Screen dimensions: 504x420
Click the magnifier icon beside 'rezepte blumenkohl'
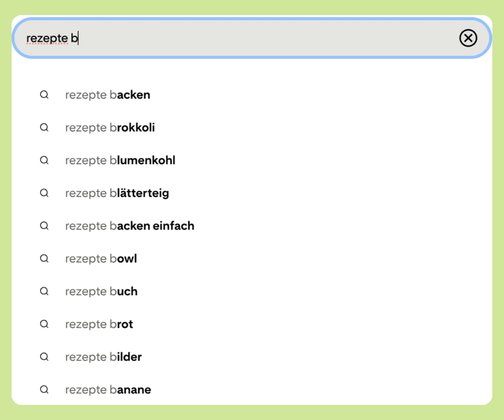44,160
